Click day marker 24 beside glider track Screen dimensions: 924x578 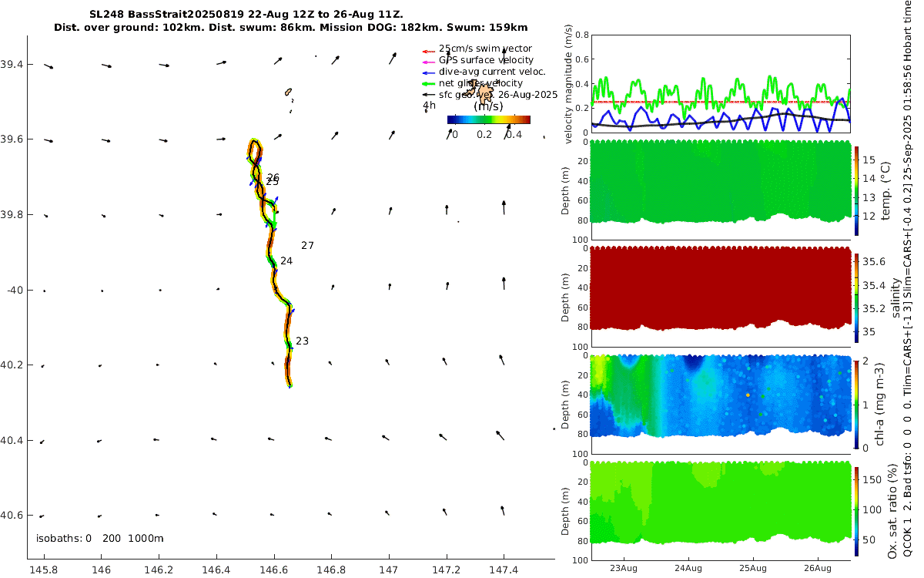tap(286, 261)
